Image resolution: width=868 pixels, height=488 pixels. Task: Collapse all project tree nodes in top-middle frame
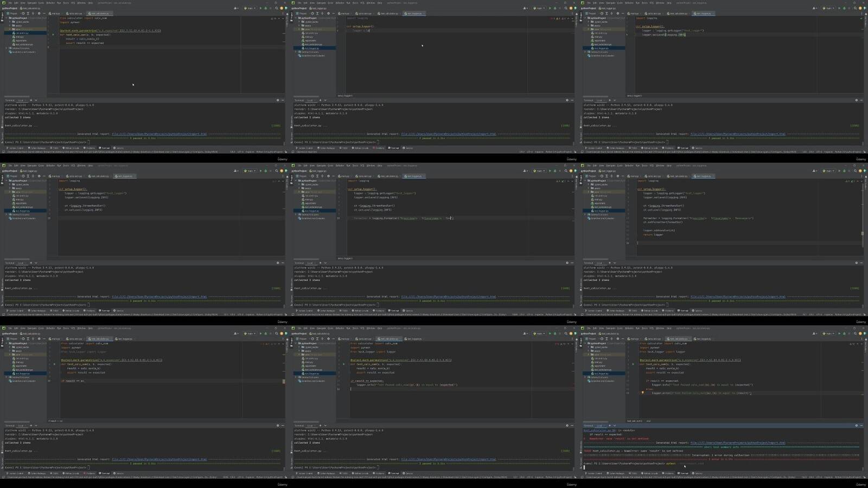(322, 14)
